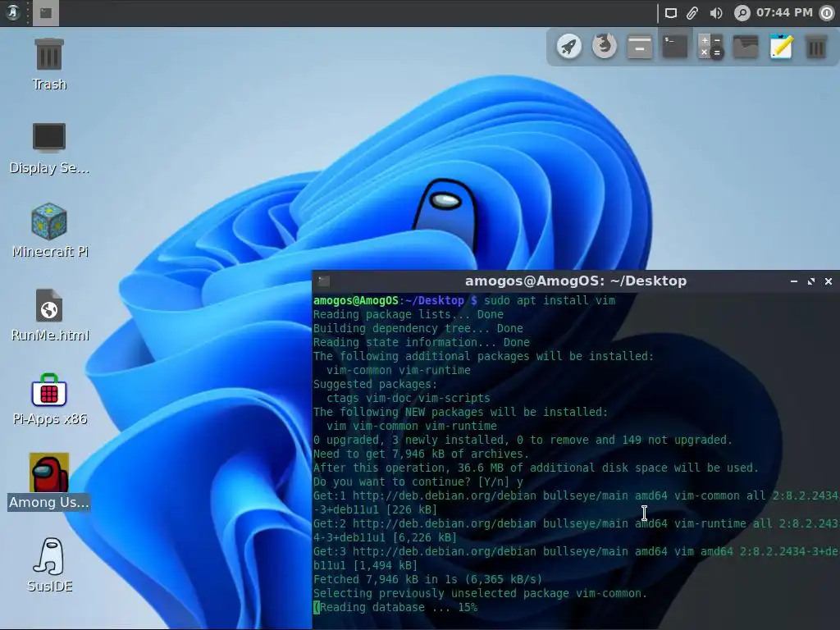
Task: Click the 'ctags vim-doc vim-scripts' line
Action: tap(409, 398)
